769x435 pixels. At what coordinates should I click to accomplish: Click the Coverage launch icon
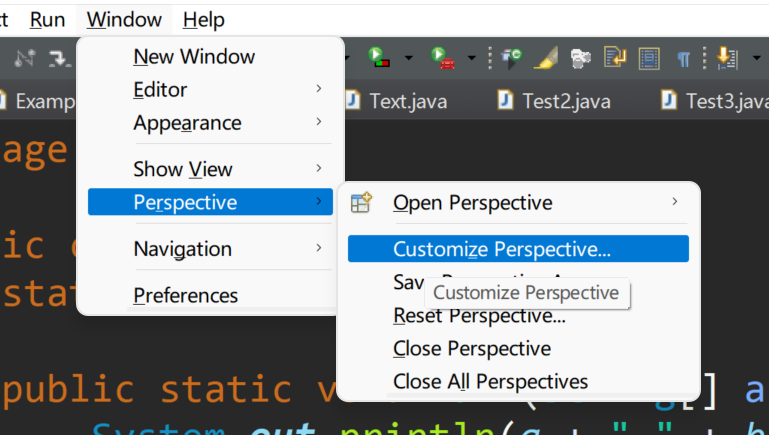[x=378, y=58]
